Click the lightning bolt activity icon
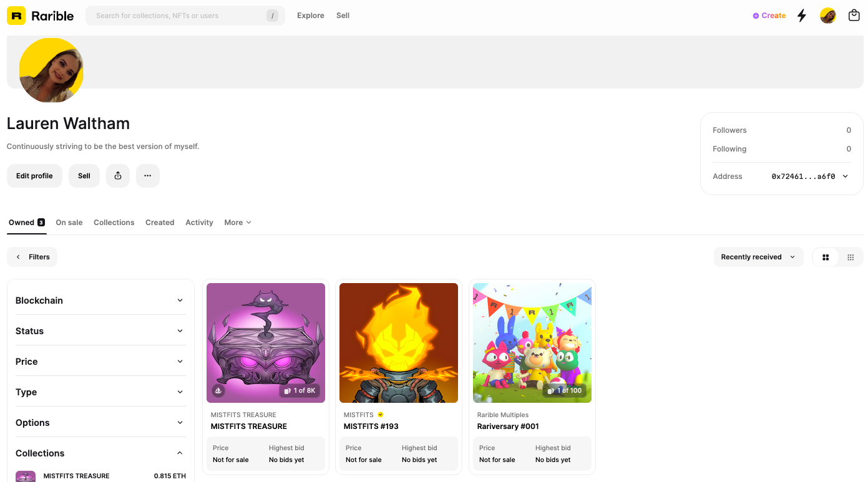This screenshot has height=482, width=868. [x=802, y=16]
